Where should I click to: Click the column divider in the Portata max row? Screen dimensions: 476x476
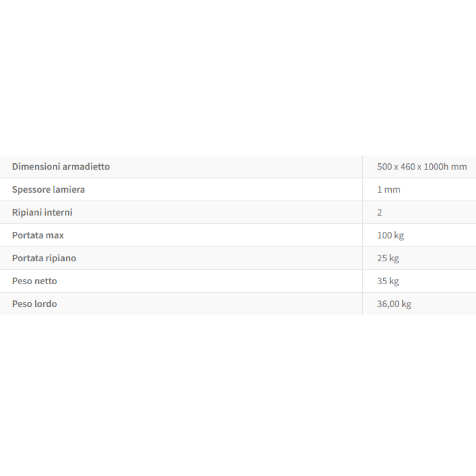(x=363, y=235)
